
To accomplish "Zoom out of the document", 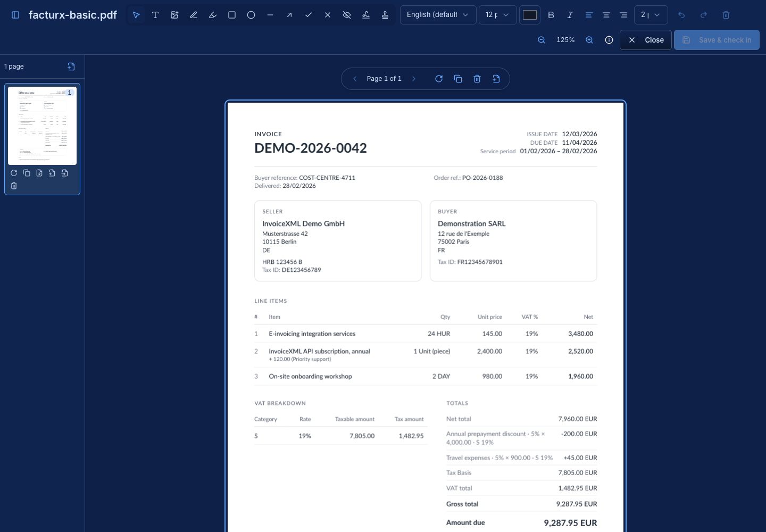I will tap(542, 40).
